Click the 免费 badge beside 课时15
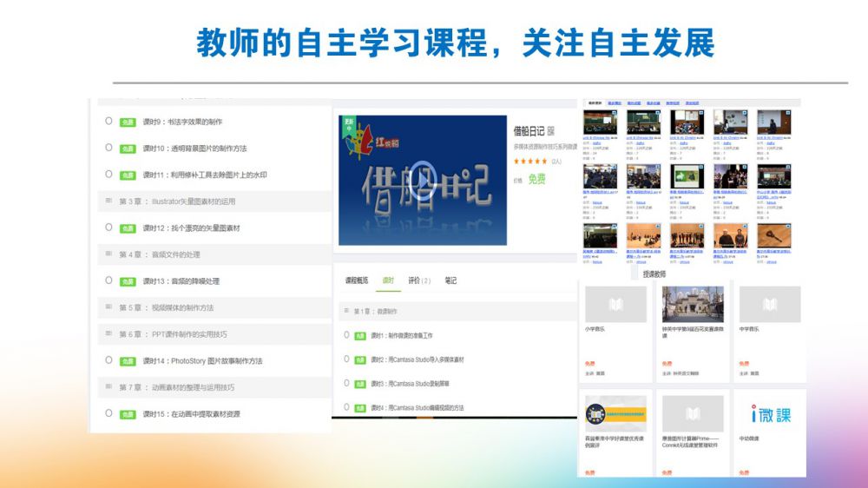The height and width of the screenshot is (488, 868). pyautogui.click(x=128, y=414)
